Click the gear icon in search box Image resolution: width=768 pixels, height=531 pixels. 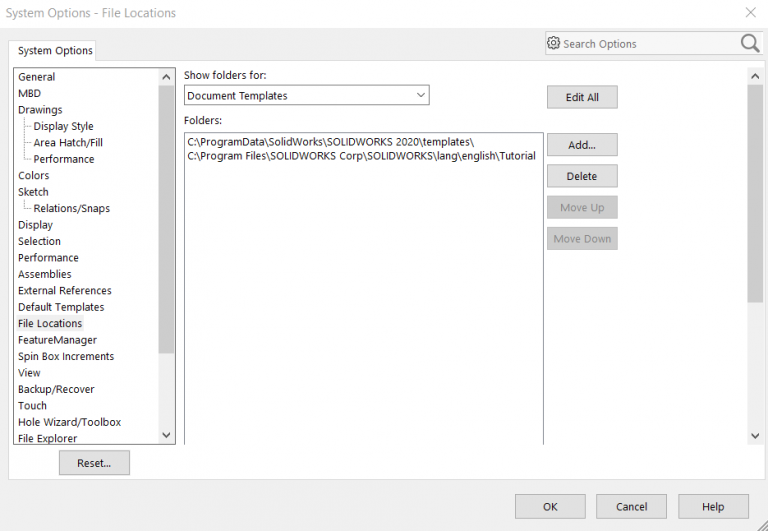(x=553, y=43)
